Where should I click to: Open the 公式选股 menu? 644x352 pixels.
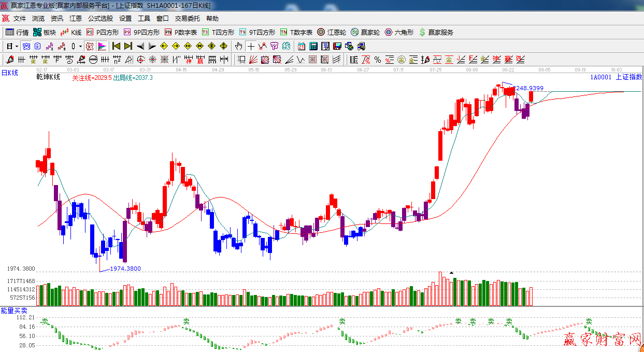pos(100,19)
